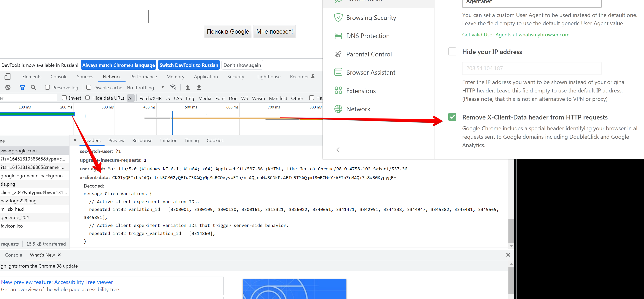644x299 pixels.
Task: Click the custom IP address input field
Action: point(531,68)
